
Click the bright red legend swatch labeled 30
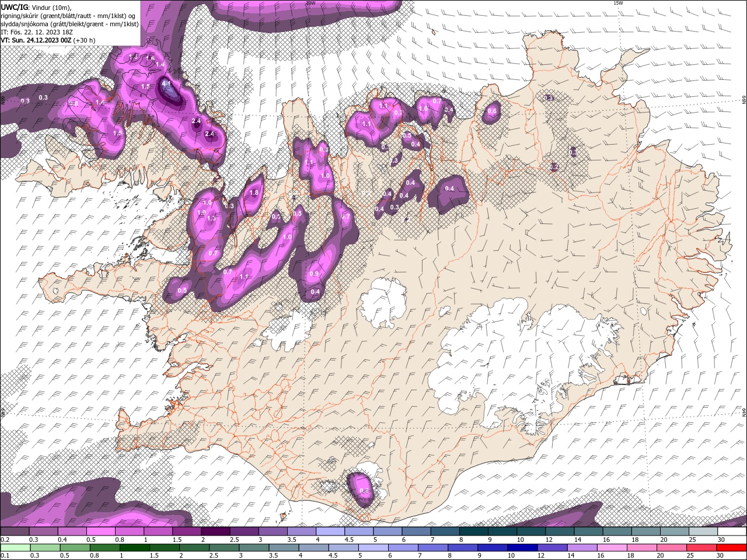pyautogui.click(x=732, y=548)
